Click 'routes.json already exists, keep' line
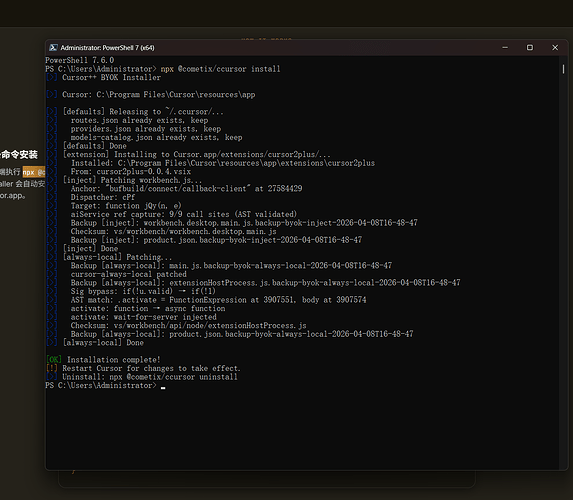 [139, 120]
